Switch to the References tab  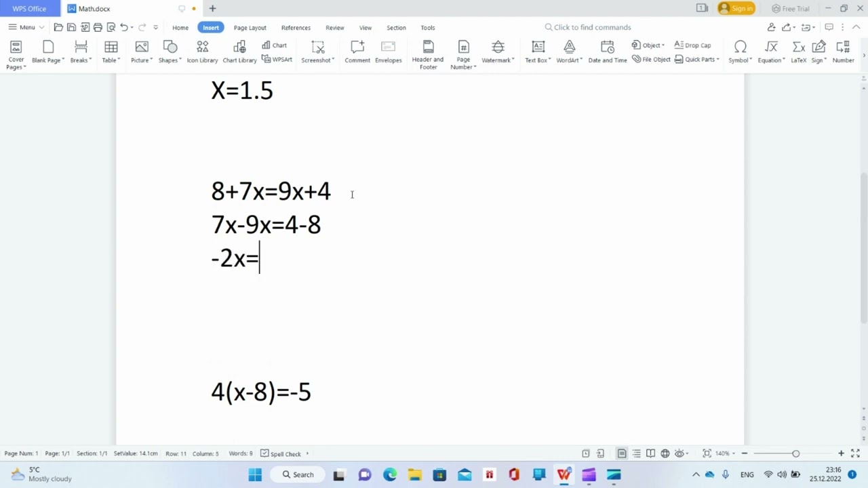[296, 28]
